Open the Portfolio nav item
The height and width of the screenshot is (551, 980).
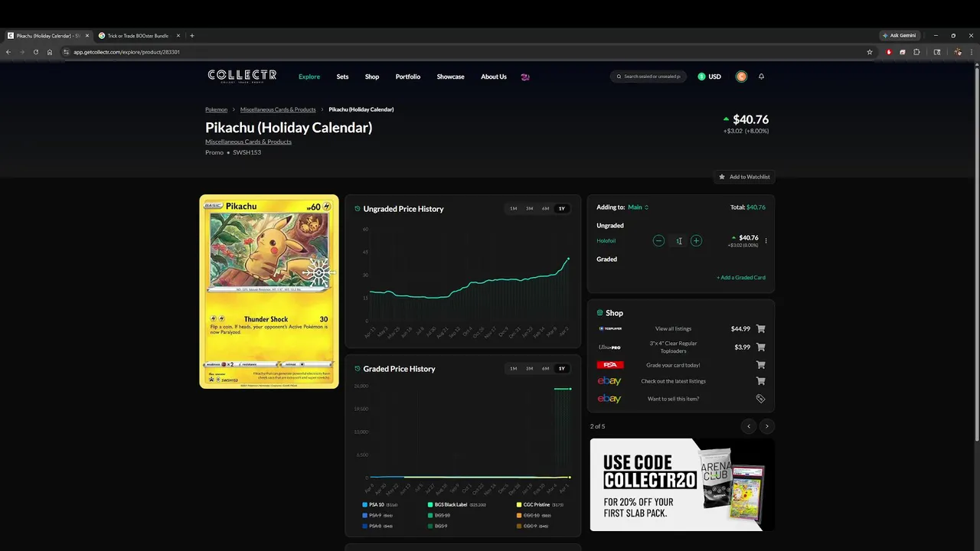tap(408, 77)
